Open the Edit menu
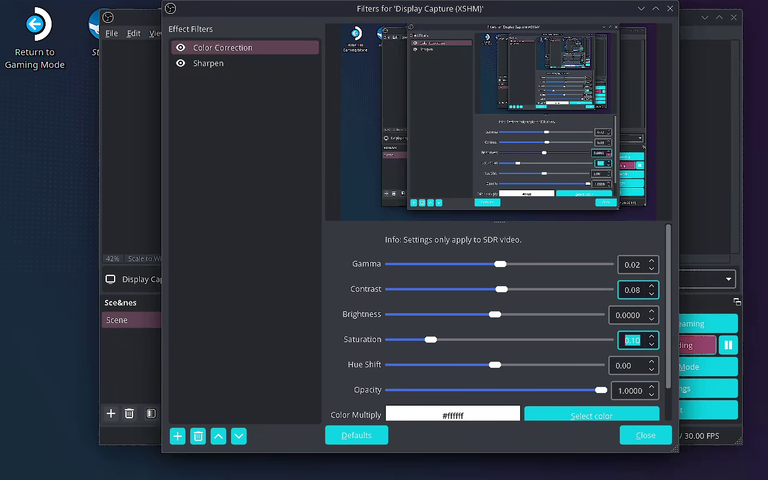The height and width of the screenshot is (480, 768). click(133, 33)
